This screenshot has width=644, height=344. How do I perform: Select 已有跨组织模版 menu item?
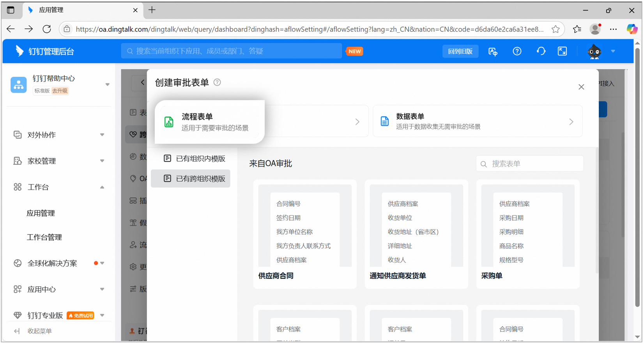[191, 178]
